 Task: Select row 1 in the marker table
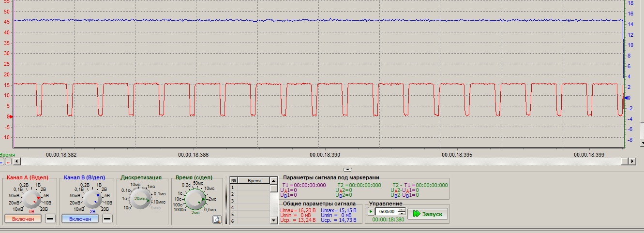tap(250, 187)
